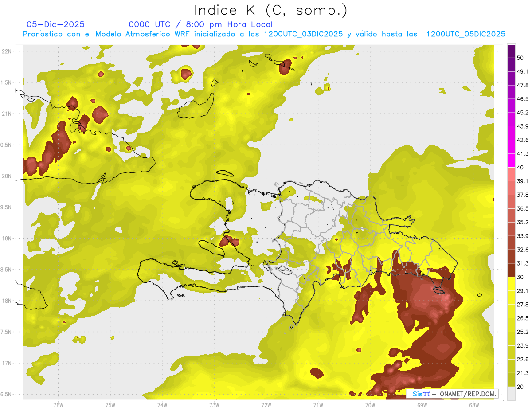Click the '27.8' color scale value

(x=523, y=305)
